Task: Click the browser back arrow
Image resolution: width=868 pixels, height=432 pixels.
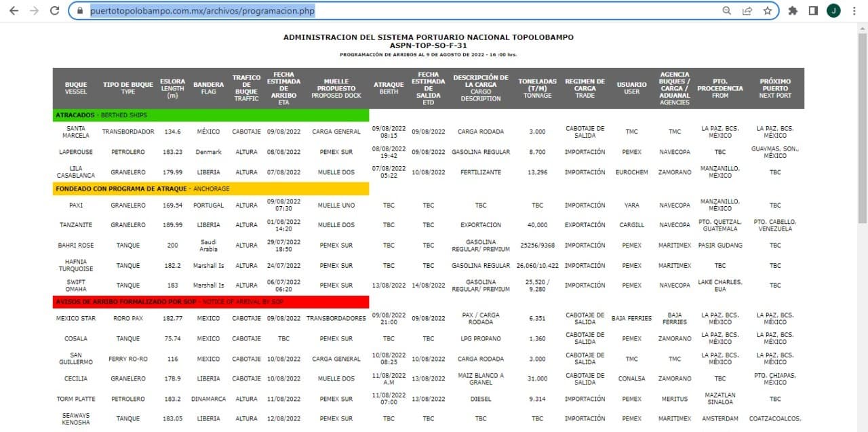Action: [14, 11]
